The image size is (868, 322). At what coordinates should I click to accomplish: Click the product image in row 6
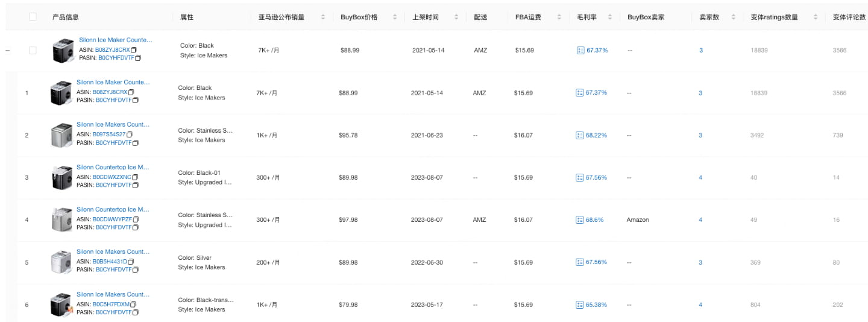click(x=61, y=305)
